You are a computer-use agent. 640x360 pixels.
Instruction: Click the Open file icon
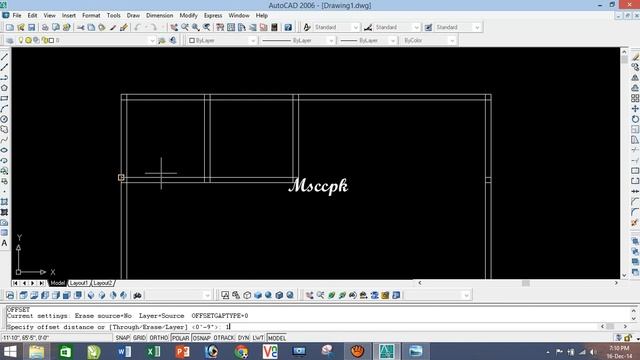21,27
